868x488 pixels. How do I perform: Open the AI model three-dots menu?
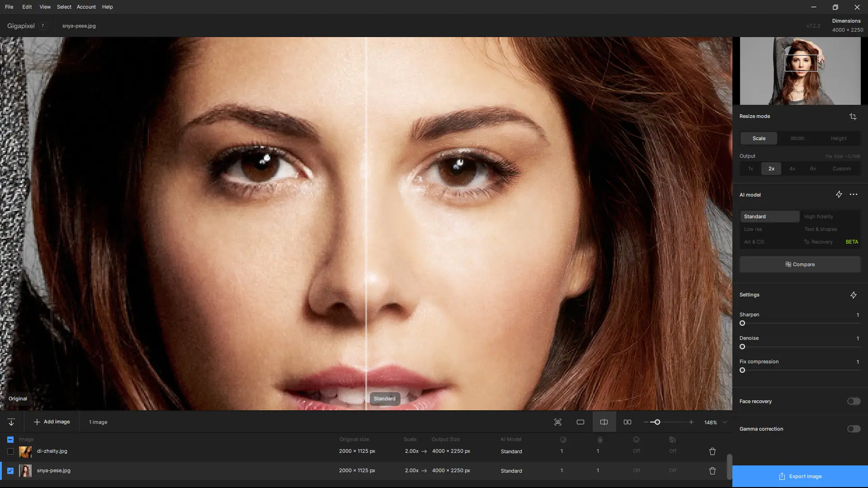pyautogui.click(x=854, y=195)
